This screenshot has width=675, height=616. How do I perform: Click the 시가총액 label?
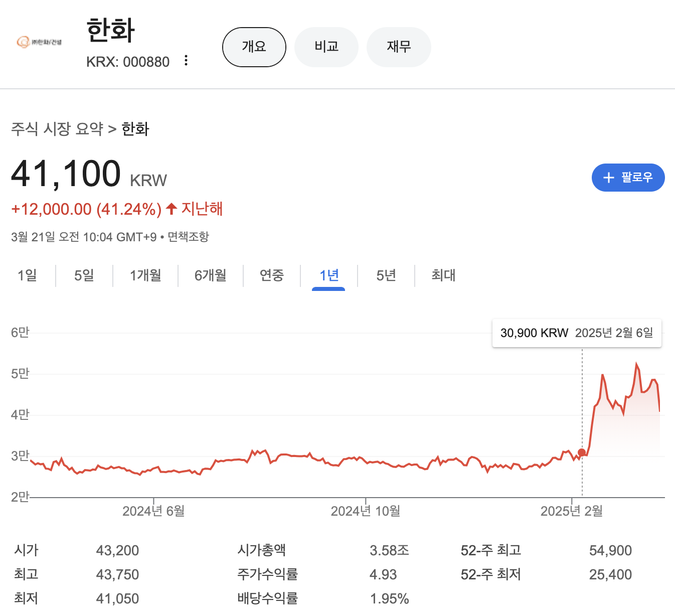[x=262, y=550]
